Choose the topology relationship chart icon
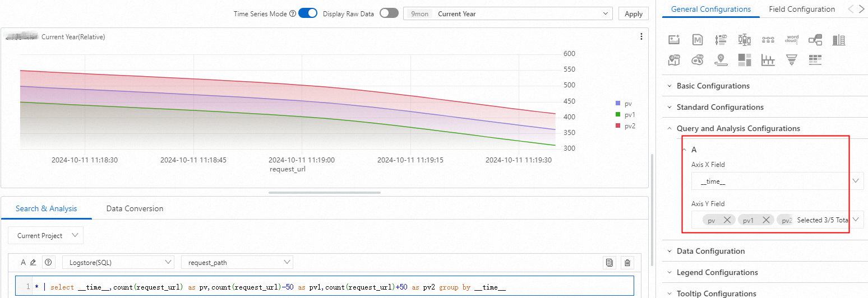 click(815, 40)
